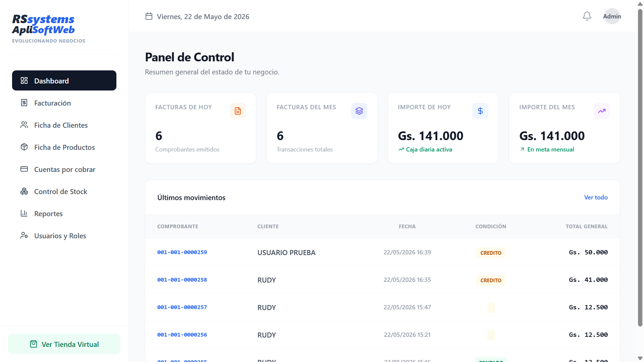This screenshot has width=644, height=362.
Task: Click the date 22/05/2026 15:47
Action: click(407, 307)
